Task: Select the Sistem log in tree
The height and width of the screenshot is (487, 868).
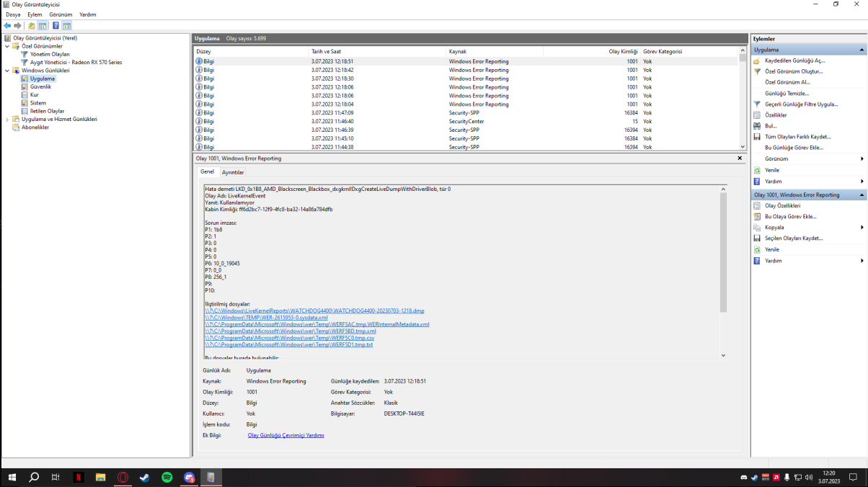Action: 38,103
